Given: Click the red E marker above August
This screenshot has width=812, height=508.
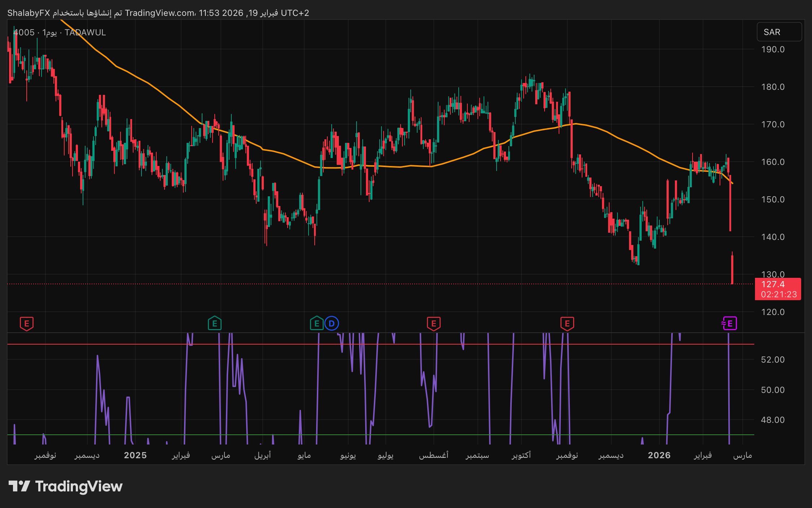Looking at the screenshot, I should (x=434, y=324).
